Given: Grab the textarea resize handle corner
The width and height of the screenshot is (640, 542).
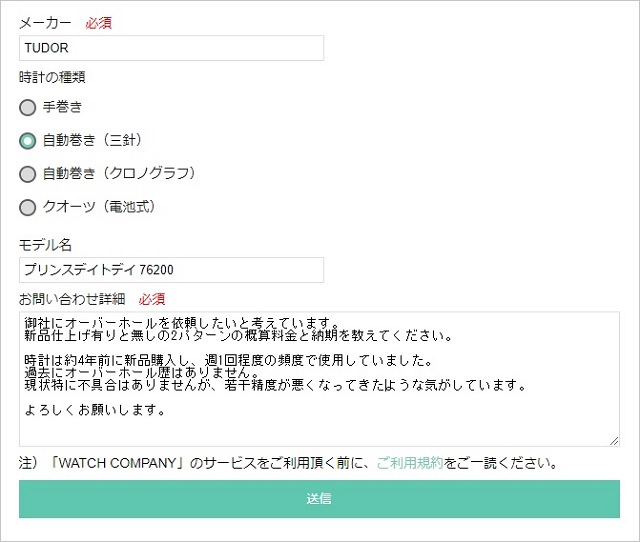Looking at the screenshot, I should tap(614, 441).
